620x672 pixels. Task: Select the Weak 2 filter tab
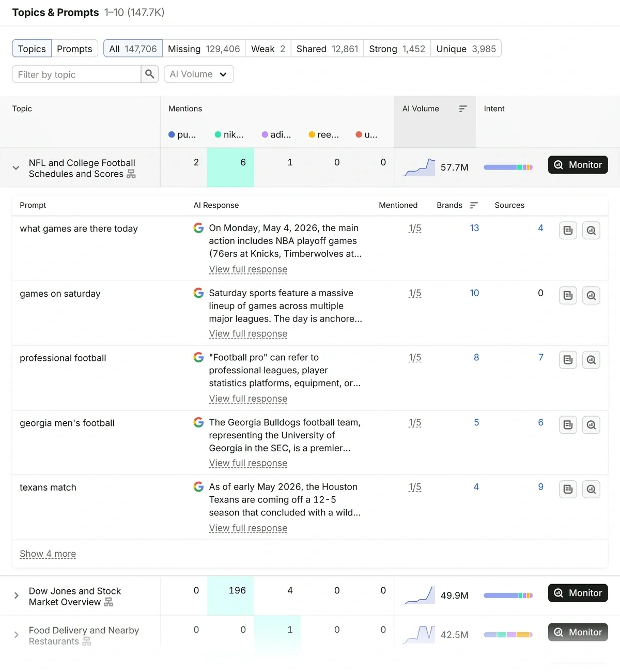click(x=268, y=49)
